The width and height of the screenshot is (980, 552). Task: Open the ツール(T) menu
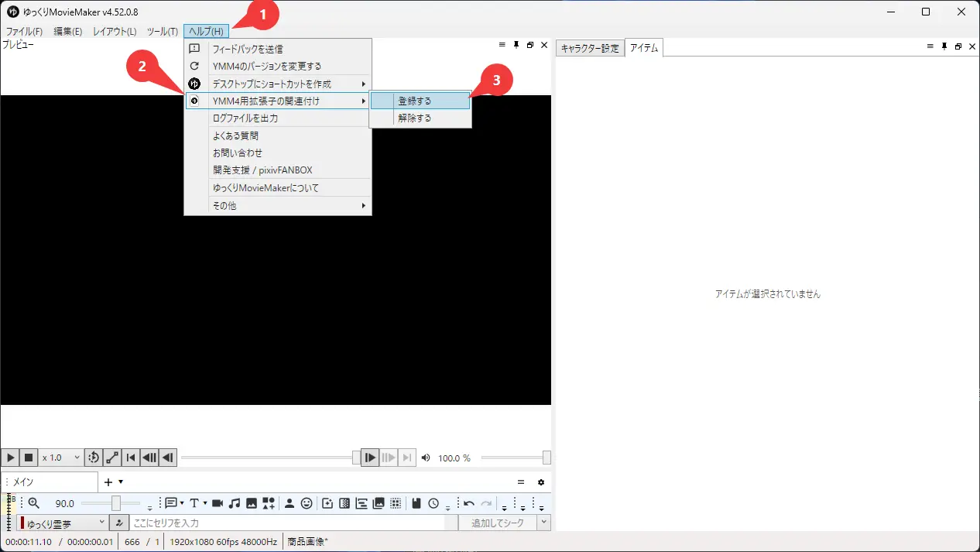163,32
